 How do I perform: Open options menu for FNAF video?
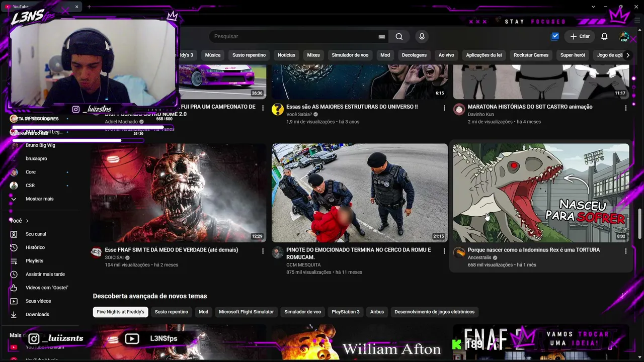click(x=263, y=250)
